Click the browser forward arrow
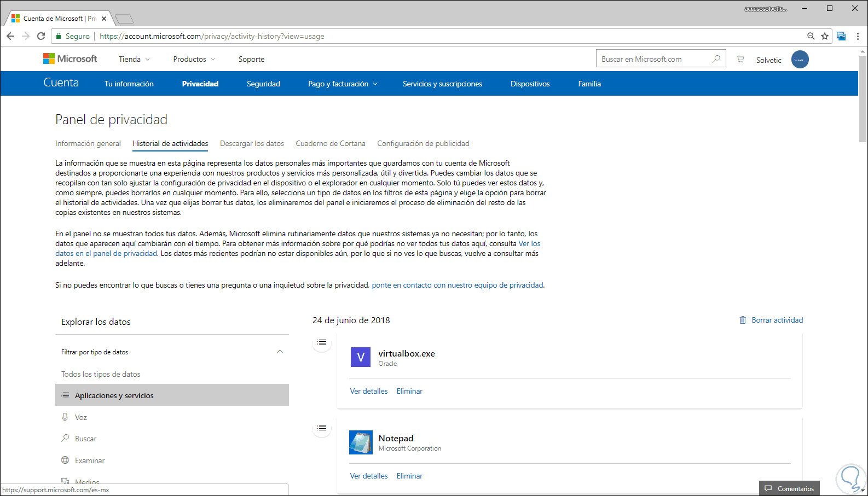The image size is (868, 496). coord(26,36)
